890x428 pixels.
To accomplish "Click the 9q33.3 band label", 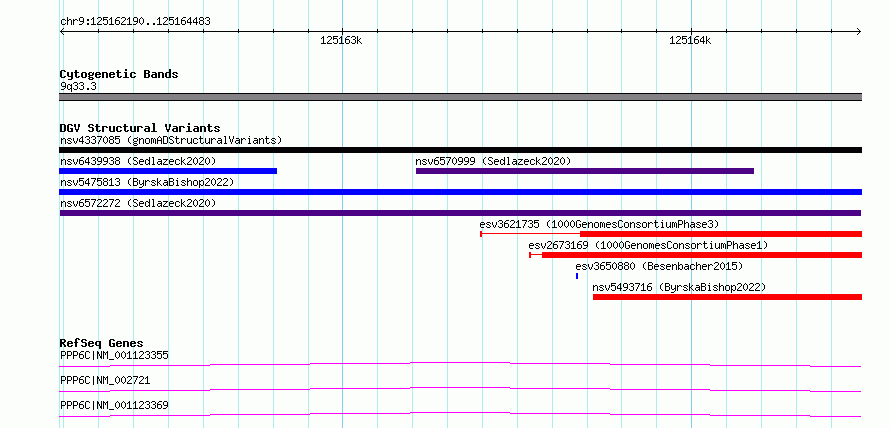I will click(78, 86).
